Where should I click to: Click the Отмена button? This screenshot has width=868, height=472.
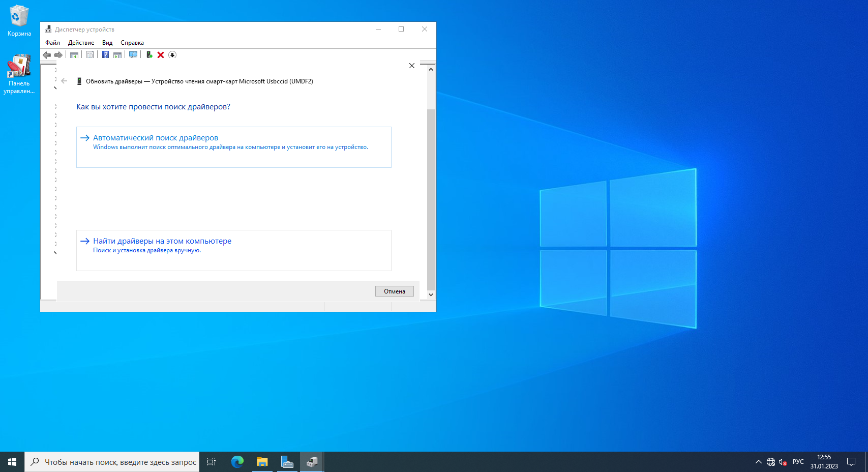click(x=395, y=291)
